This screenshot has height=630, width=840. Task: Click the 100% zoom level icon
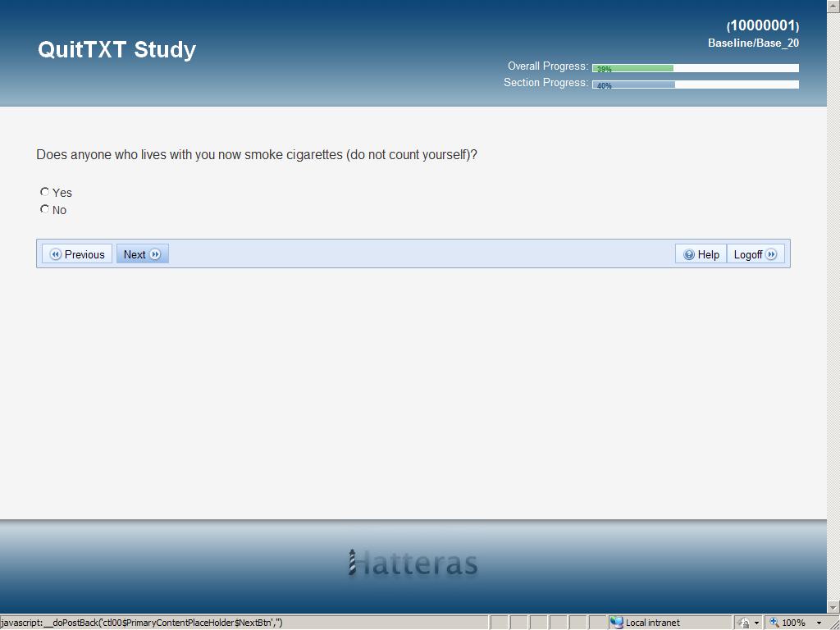coord(774,623)
